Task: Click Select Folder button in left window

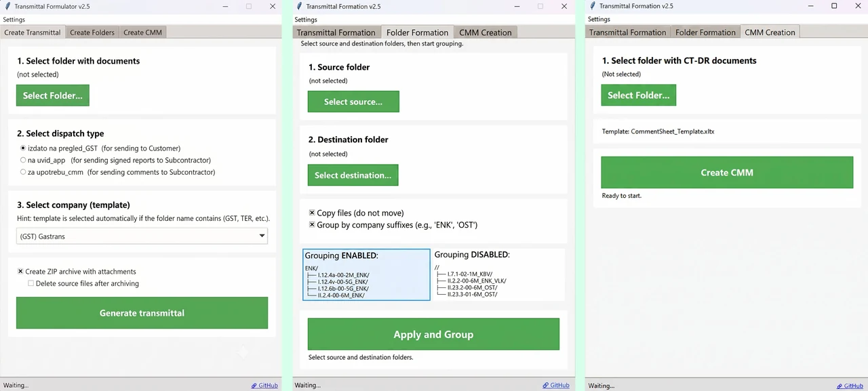Action: [x=53, y=96]
